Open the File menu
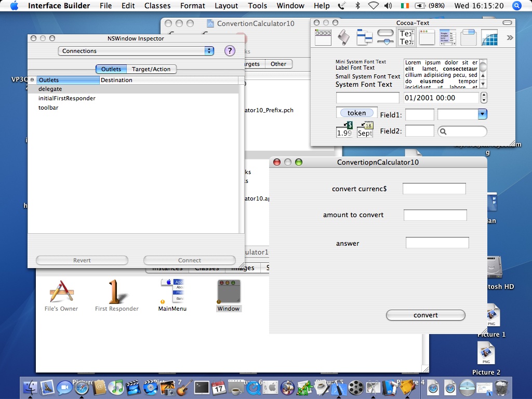The image size is (532, 399). (105, 6)
